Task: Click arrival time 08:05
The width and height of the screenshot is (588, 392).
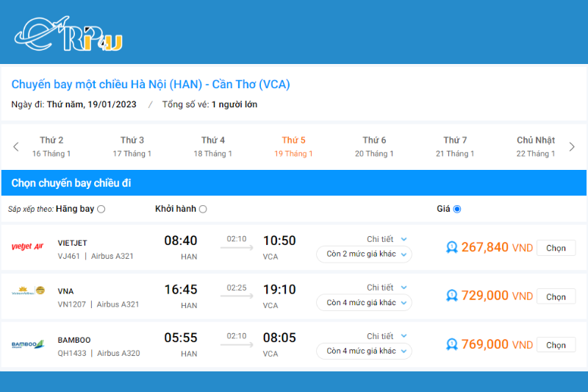Action: pos(279,338)
